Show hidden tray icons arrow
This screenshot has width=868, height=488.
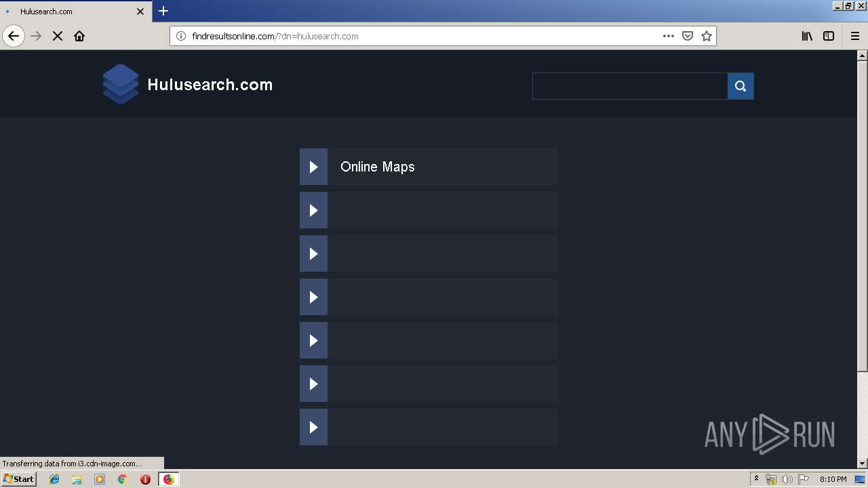756,479
